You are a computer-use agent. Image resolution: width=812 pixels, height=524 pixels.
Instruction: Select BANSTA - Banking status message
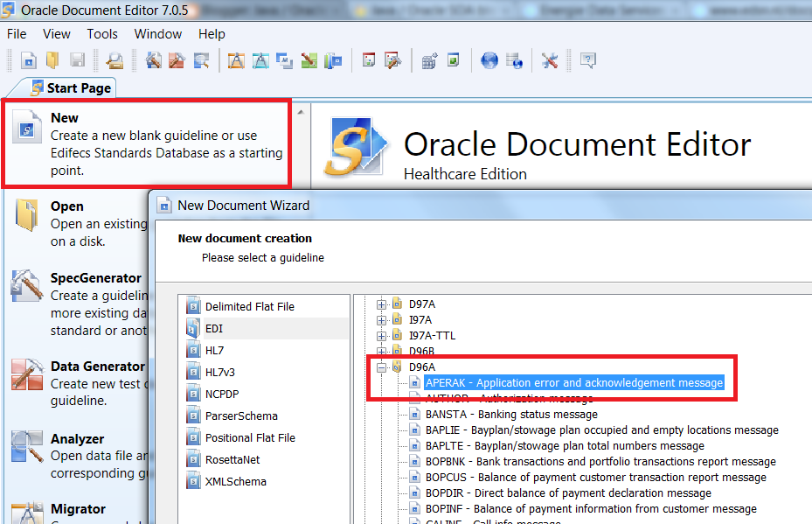(511, 414)
